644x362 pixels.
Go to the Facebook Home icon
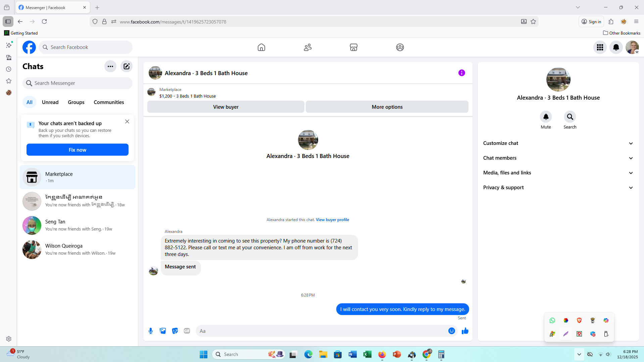coord(261,47)
